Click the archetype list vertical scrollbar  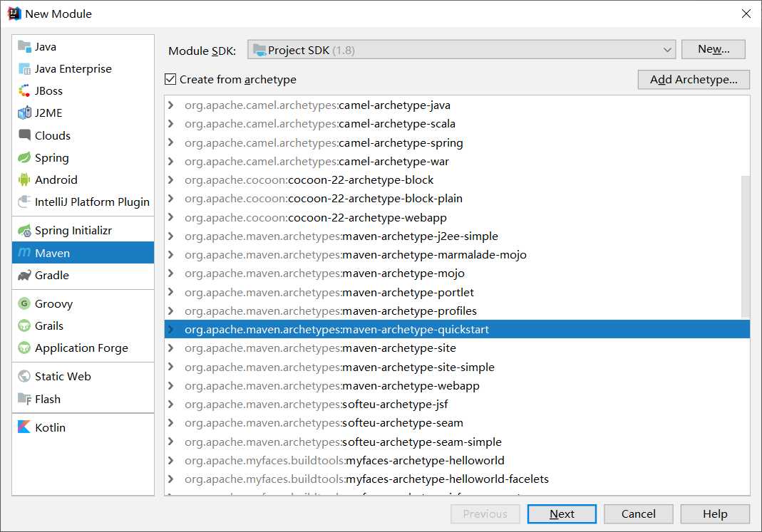tap(745, 246)
